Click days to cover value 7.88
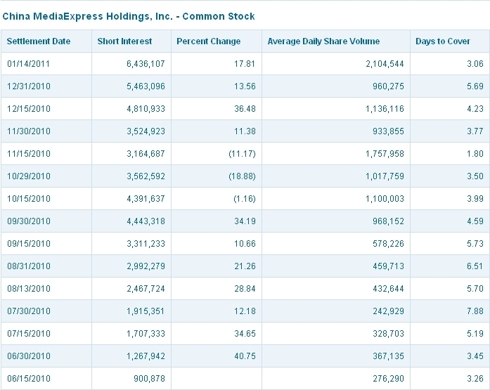The height and width of the screenshot is (390, 490). tap(475, 311)
